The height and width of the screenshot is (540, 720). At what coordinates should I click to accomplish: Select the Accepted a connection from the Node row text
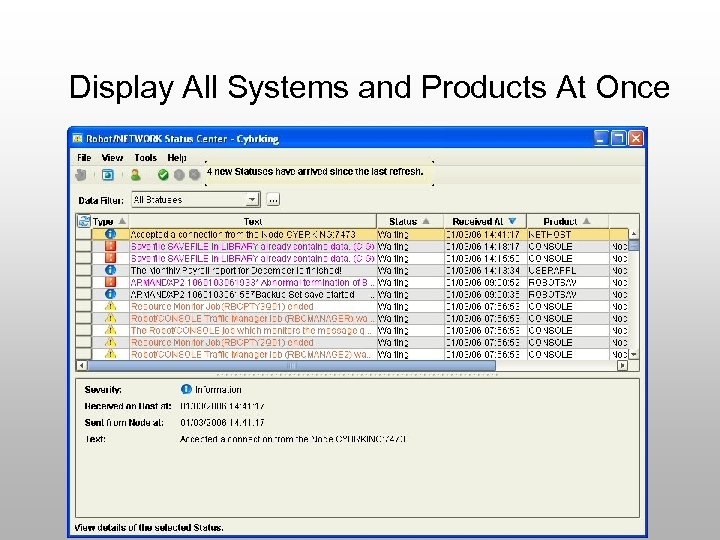point(243,234)
